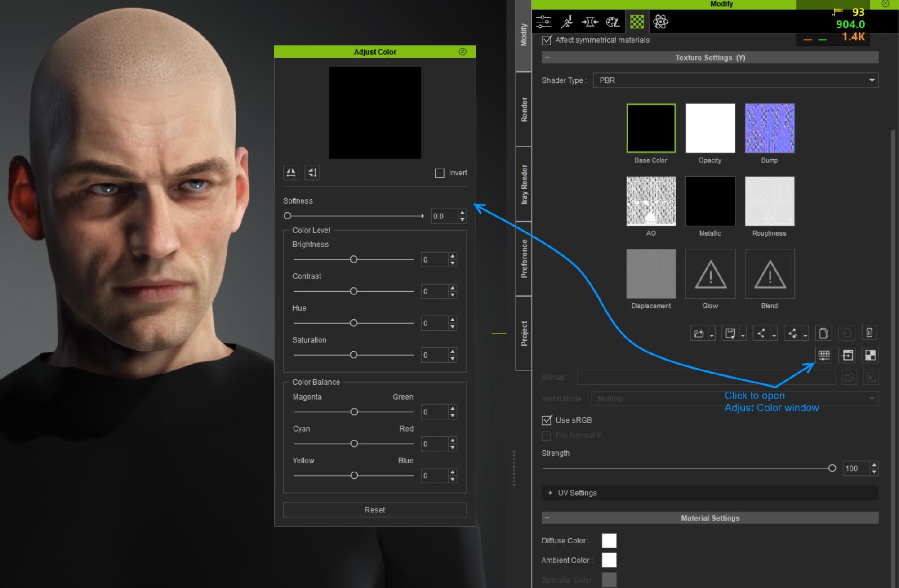
Task: Toggle the Flip Normal Y checkbox
Action: point(547,436)
